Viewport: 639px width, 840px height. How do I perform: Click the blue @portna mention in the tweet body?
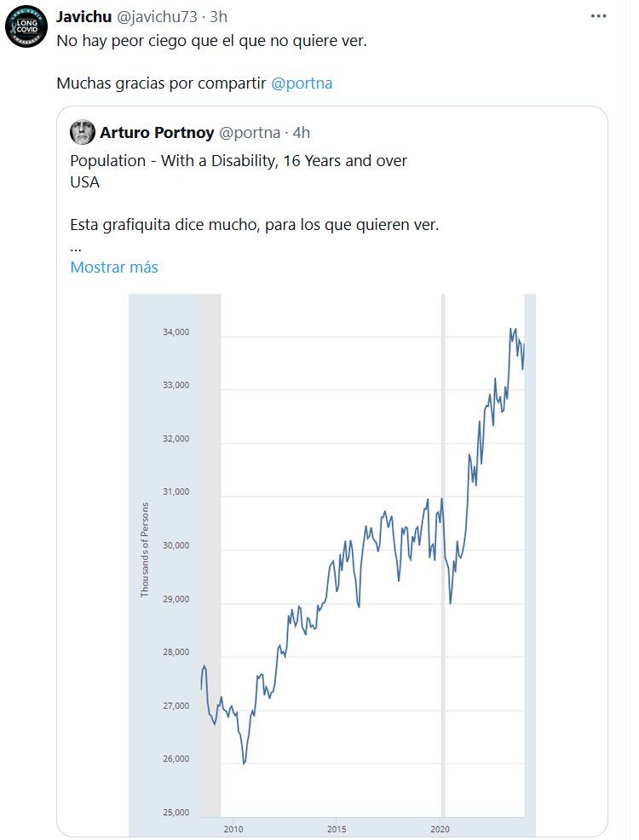tap(302, 83)
